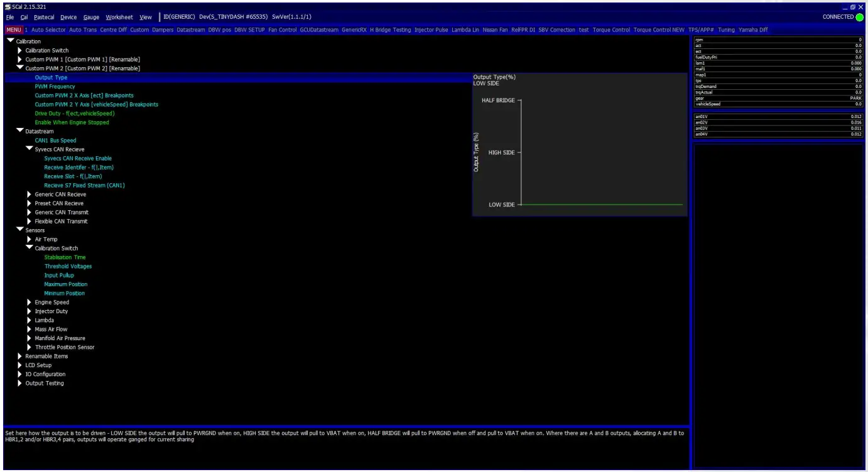Collapse the Custom PWM 2 node
868x472 pixels.
(19, 68)
